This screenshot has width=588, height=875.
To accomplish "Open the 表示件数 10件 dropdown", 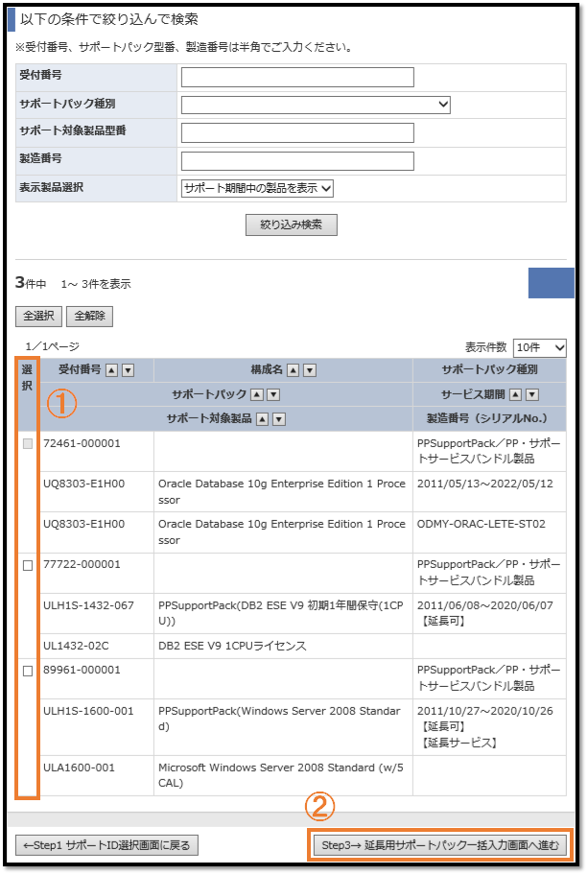I will 540,347.
